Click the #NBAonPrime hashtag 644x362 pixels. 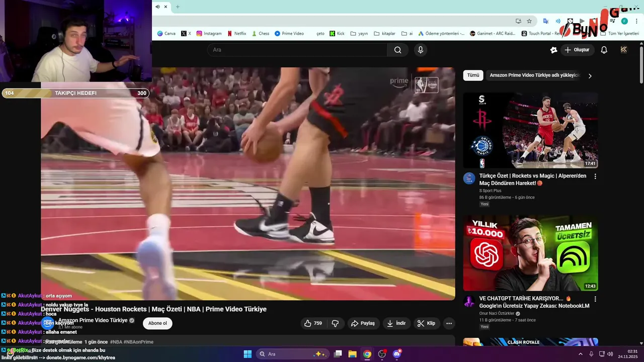pos(138,342)
